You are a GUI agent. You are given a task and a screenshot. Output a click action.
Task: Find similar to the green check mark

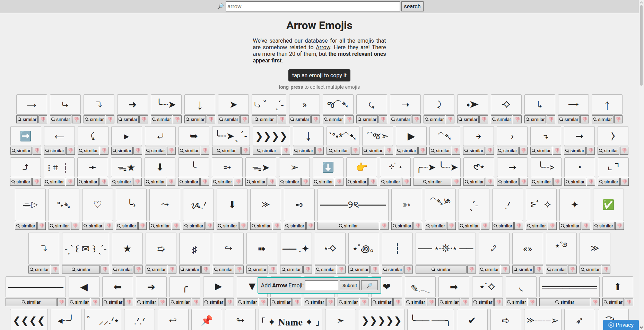[603, 226]
